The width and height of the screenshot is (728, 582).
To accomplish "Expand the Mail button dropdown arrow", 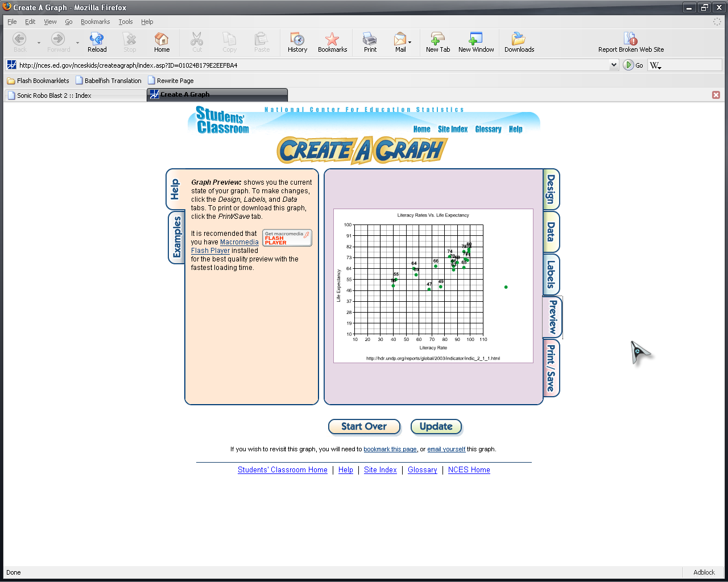I will point(410,43).
